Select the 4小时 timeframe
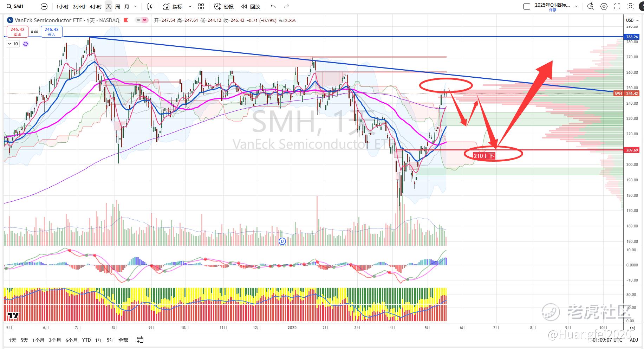 pyautogui.click(x=95, y=7)
